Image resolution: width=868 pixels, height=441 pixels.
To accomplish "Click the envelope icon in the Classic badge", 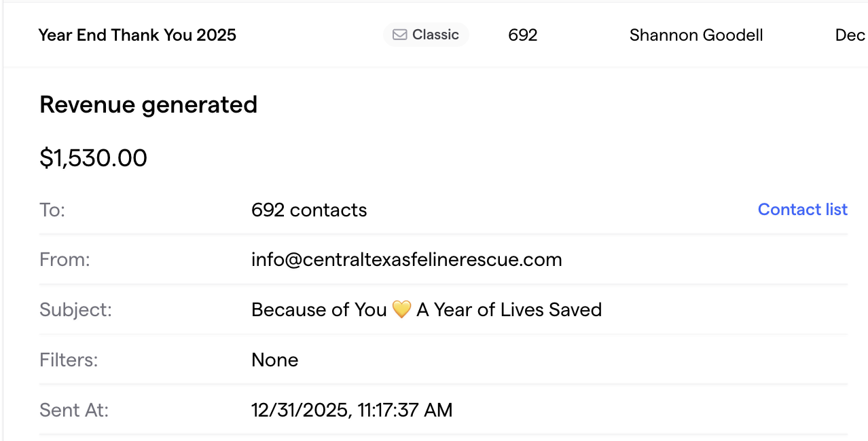I will point(400,35).
